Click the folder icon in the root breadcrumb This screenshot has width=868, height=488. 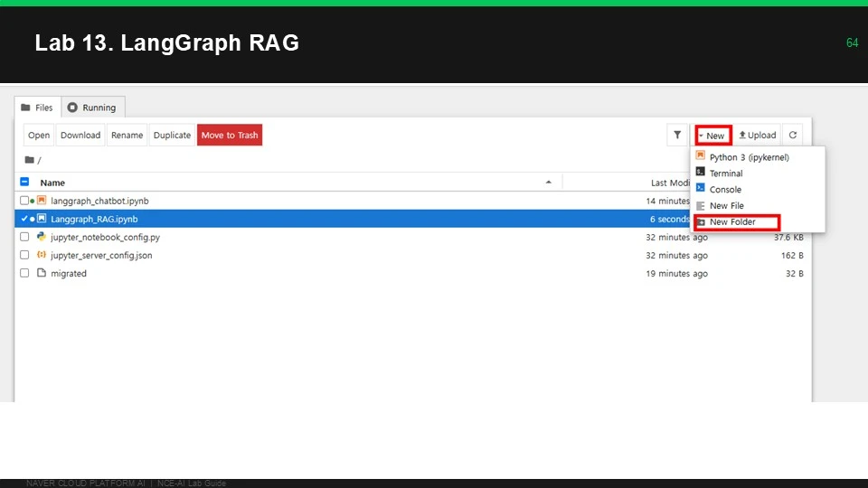29,160
